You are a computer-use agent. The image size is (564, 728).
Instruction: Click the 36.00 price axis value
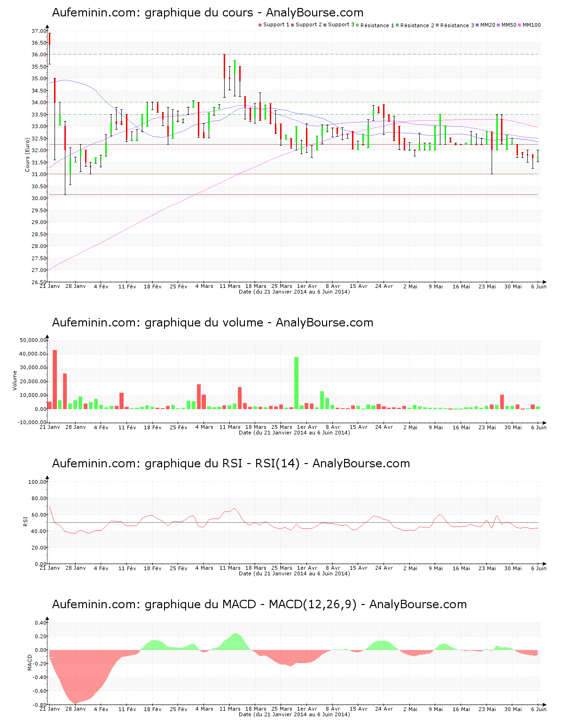pyautogui.click(x=39, y=54)
